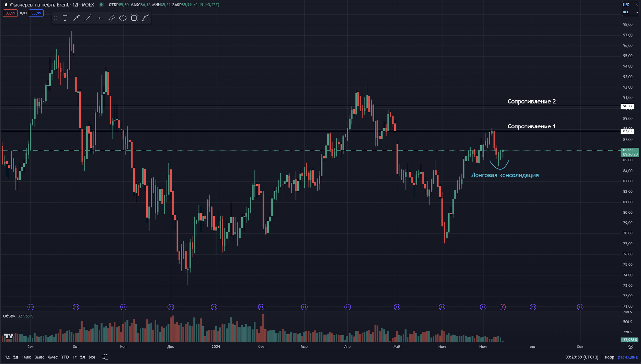
Task: Click contract switch marker above Апр
Action: point(347,307)
